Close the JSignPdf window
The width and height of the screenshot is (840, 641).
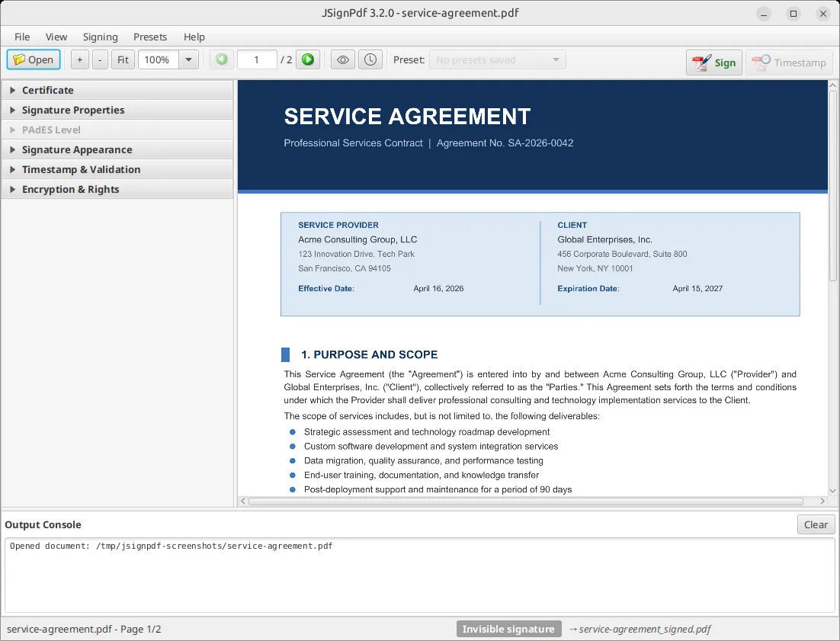click(823, 14)
